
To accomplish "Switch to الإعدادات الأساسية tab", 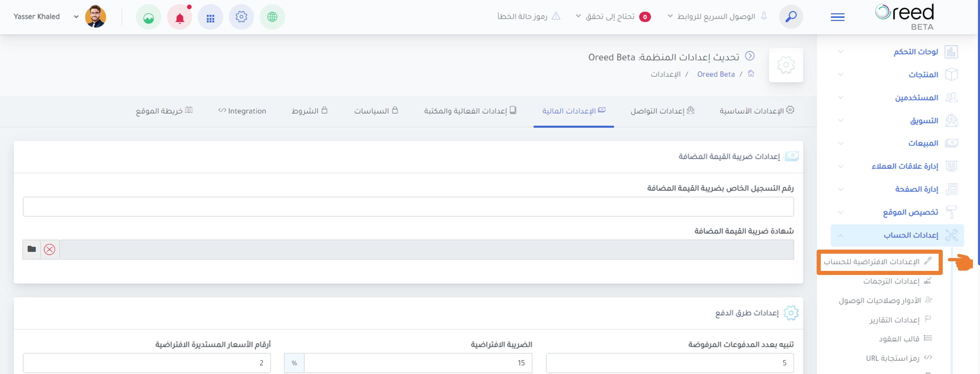I will (756, 111).
